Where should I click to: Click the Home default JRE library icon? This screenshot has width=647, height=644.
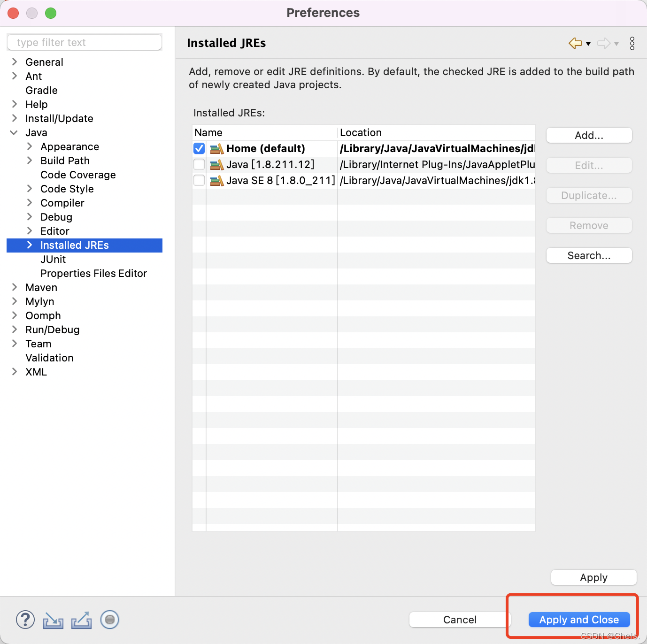click(216, 148)
